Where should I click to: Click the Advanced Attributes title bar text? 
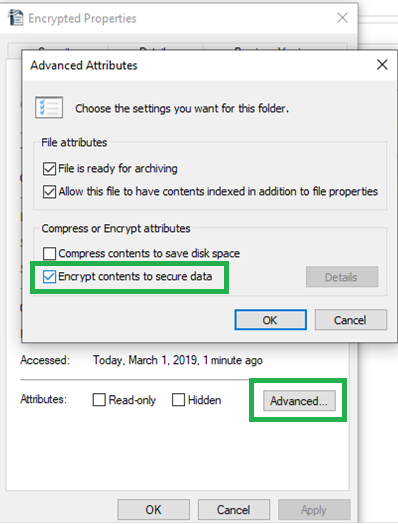point(84,65)
